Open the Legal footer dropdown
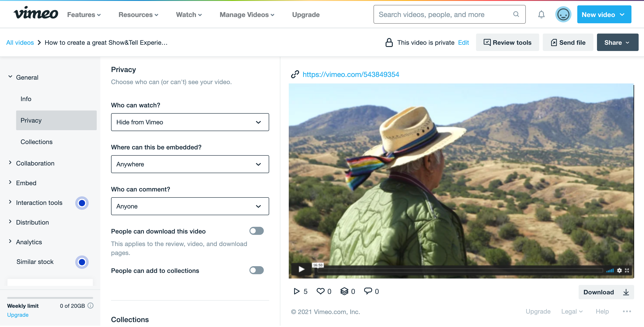Viewport: 644px width, 327px height. [572, 312]
